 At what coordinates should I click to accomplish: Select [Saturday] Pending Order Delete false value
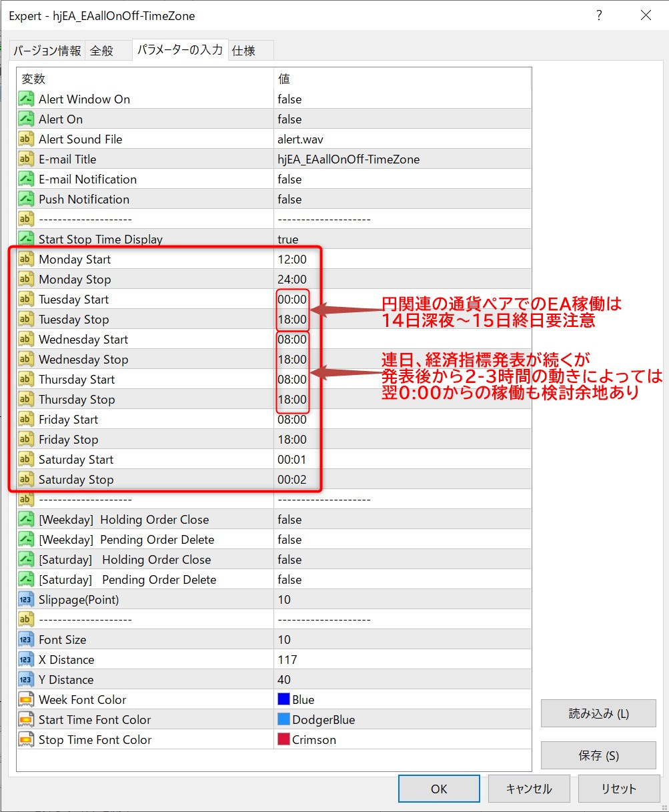[x=289, y=580]
